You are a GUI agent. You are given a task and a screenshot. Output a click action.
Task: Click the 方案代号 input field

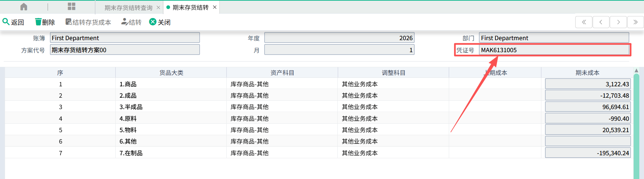125,50
